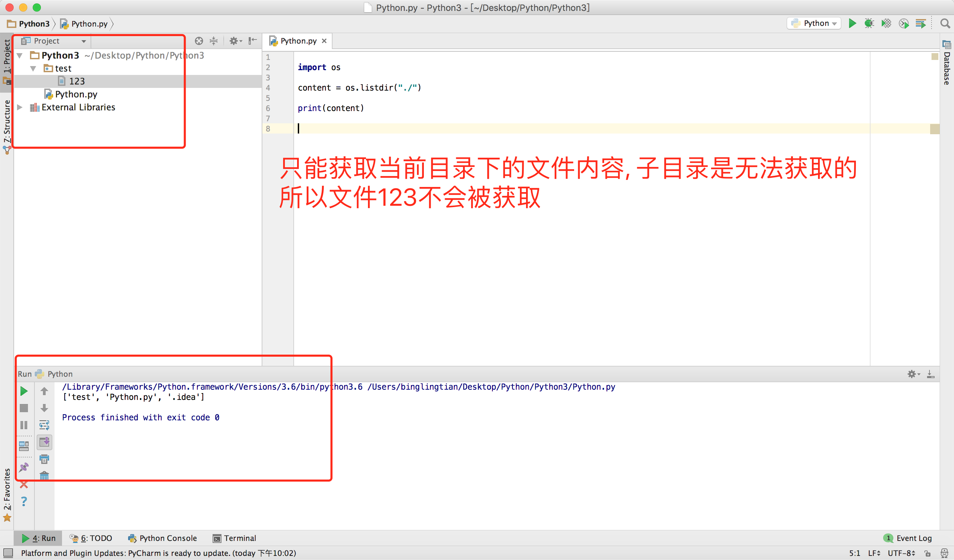Toggle scroll to end in Run console
Screen dimensions: 954x560
[x=44, y=442]
